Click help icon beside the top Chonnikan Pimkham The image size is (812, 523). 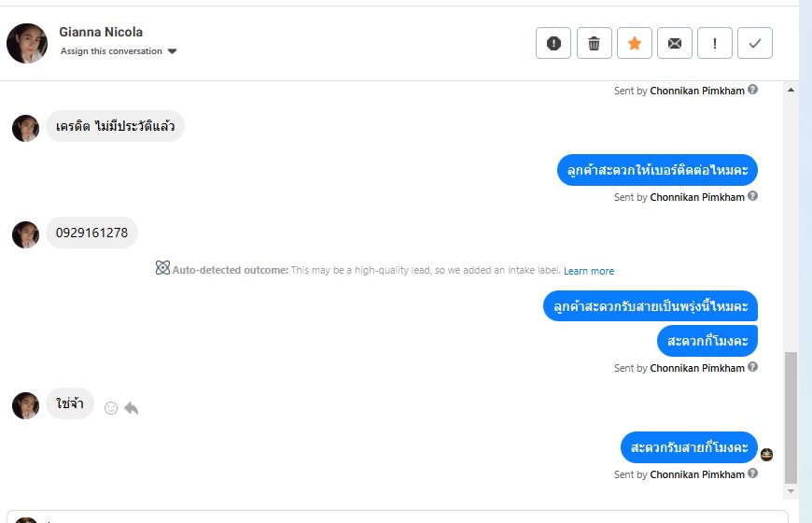tap(753, 90)
